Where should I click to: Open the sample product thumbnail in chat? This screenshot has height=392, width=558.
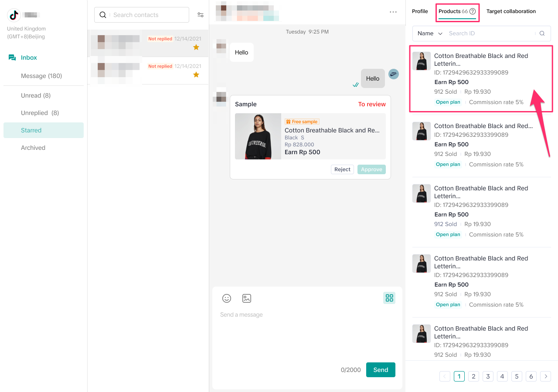(258, 136)
